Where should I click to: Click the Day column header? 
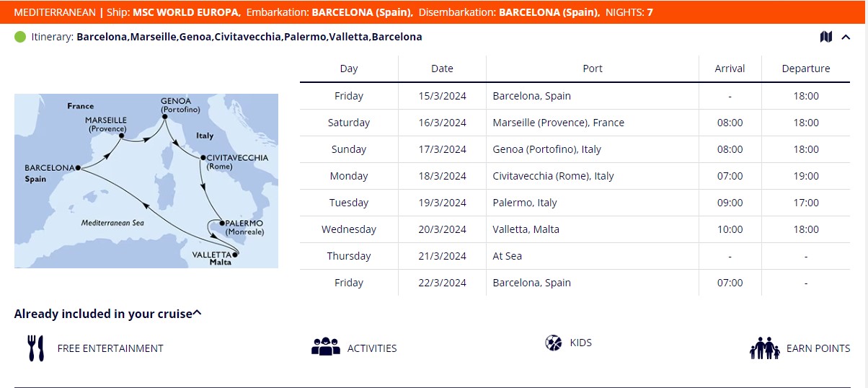pyautogui.click(x=349, y=69)
